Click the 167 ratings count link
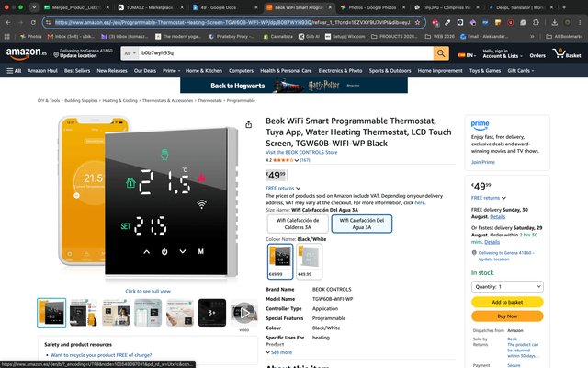This screenshot has width=588, height=368. click(x=305, y=160)
